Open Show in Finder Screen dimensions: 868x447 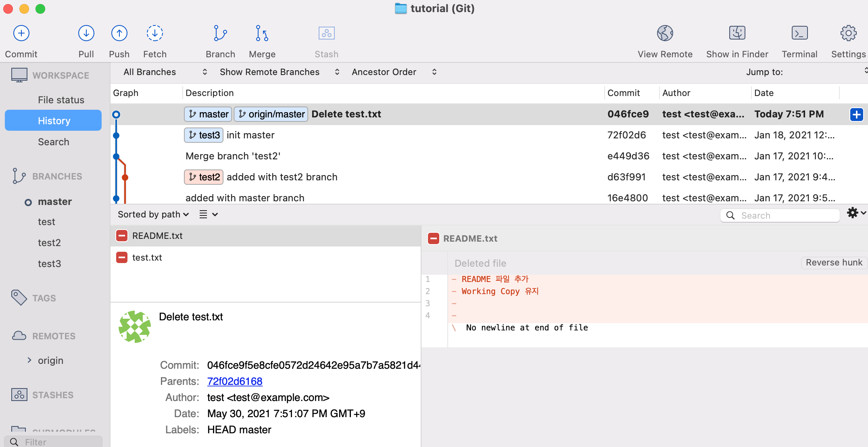tap(737, 33)
